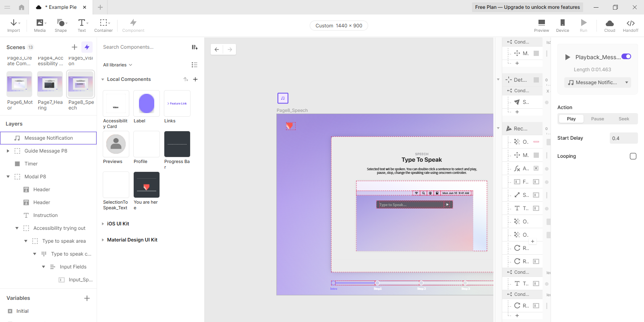Open the Import tool
This screenshot has height=322, width=644.
click(x=14, y=25)
